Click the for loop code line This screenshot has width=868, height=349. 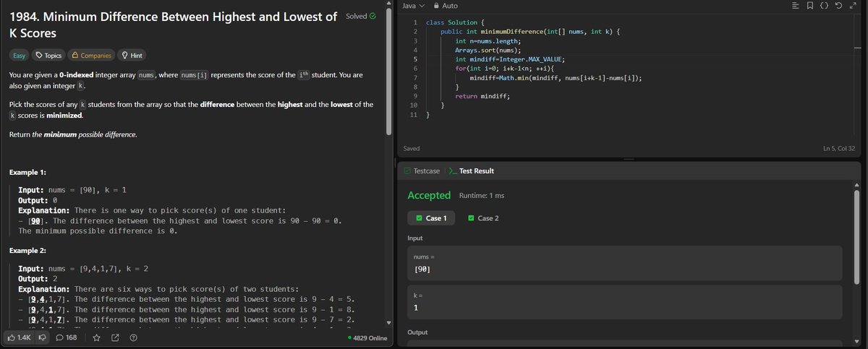pos(504,69)
